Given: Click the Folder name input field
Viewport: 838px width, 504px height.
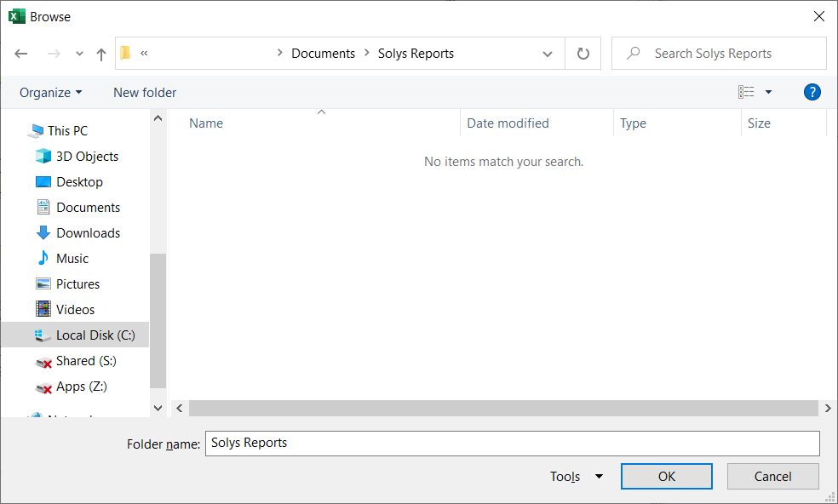Looking at the screenshot, I should point(513,443).
